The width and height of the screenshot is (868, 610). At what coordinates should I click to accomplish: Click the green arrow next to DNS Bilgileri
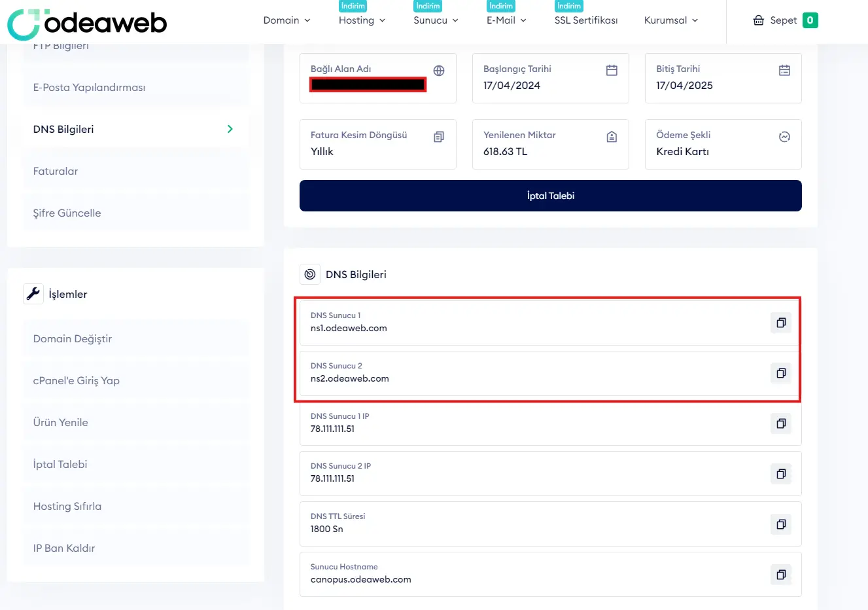[230, 129]
